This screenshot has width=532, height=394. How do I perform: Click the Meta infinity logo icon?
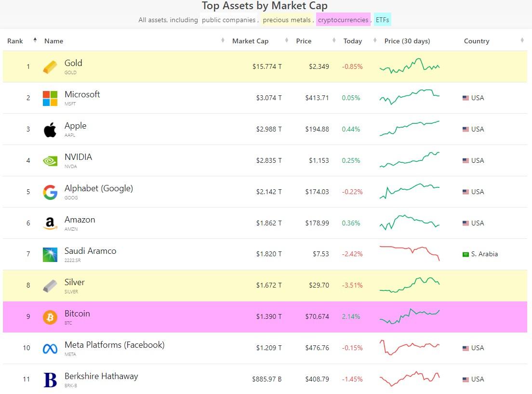coord(50,349)
